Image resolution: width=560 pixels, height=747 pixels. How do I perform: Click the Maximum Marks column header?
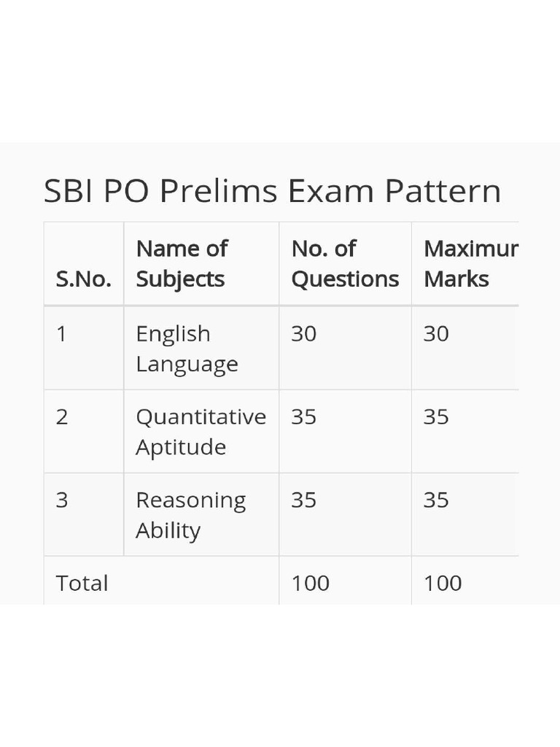pyautogui.click(x=470, y=263)
